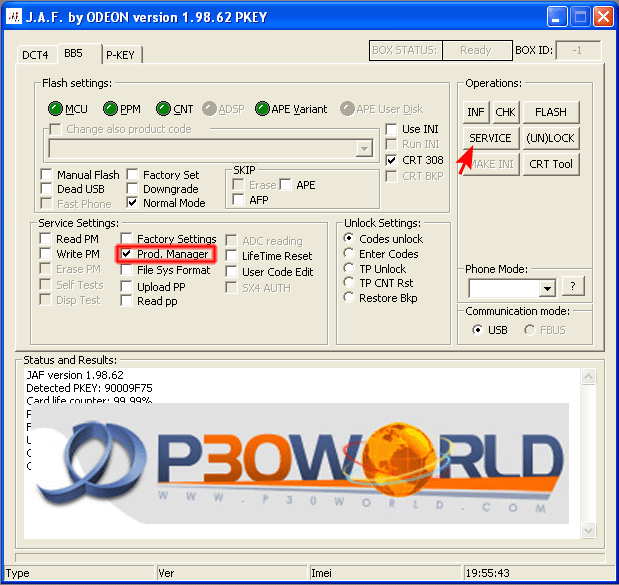This screenshot has width=619, height=585.
Task: Check the Dead USB option
Action: (47, 189)
